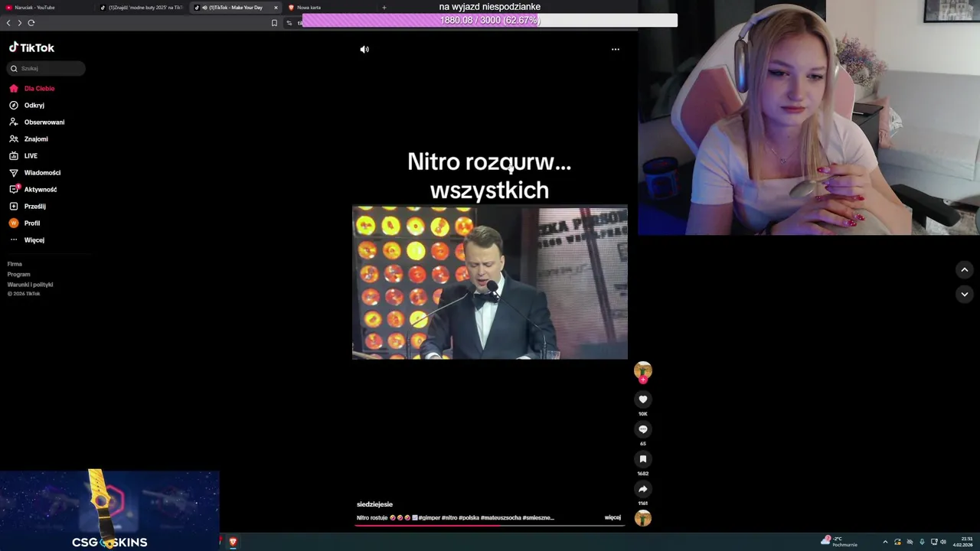Open the volume tray icon
Screen dimensions: 980x551
coord(943,542)
